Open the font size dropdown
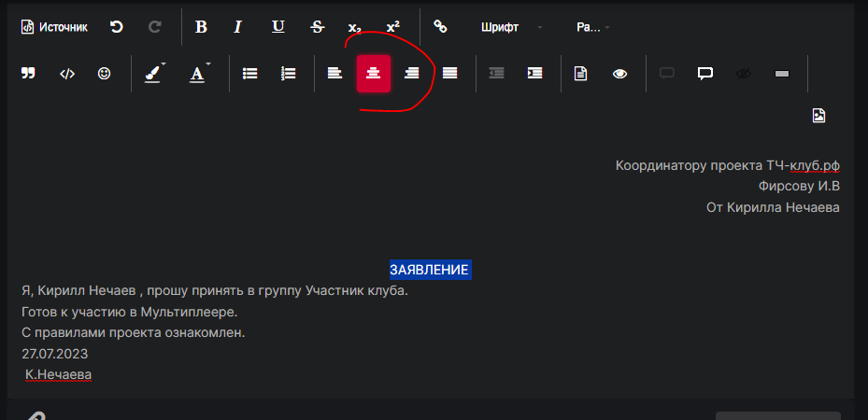The image size is (868, 420). point(593,27)
